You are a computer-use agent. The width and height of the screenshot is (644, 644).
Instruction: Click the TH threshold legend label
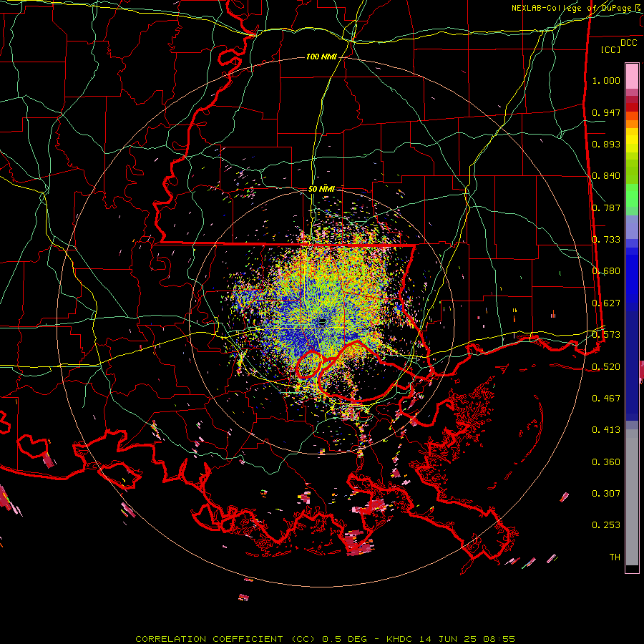tap(615, 557)
